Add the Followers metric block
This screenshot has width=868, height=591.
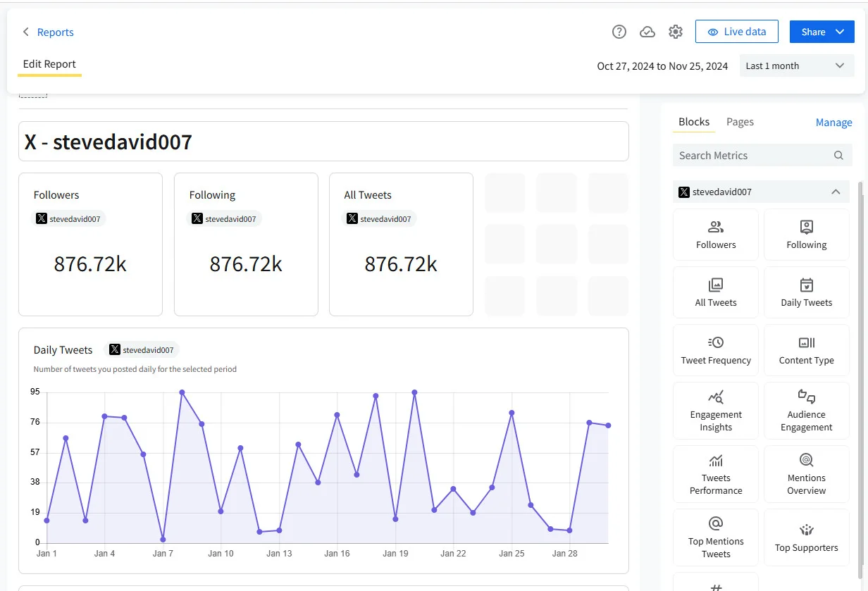(x=715, y=234)
